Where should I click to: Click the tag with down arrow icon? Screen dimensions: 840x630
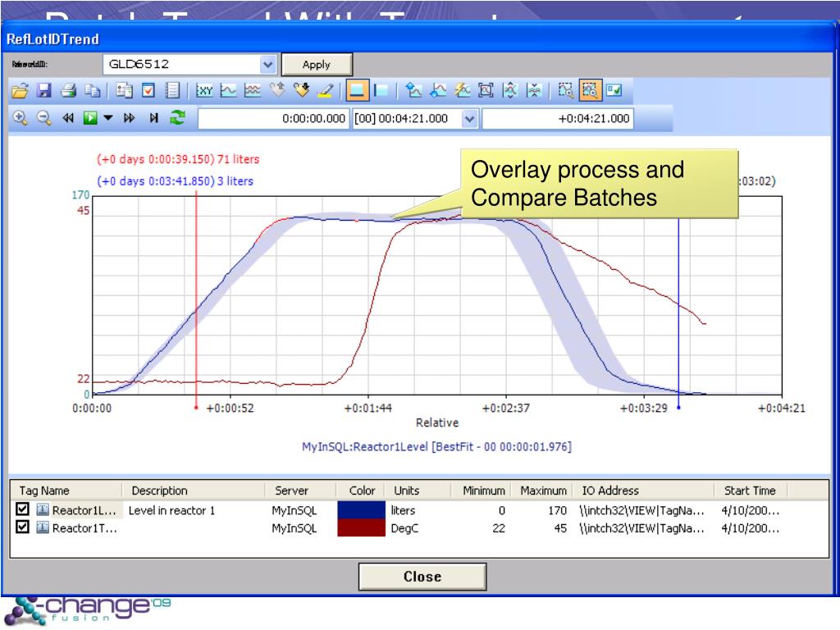pos(301,90)
